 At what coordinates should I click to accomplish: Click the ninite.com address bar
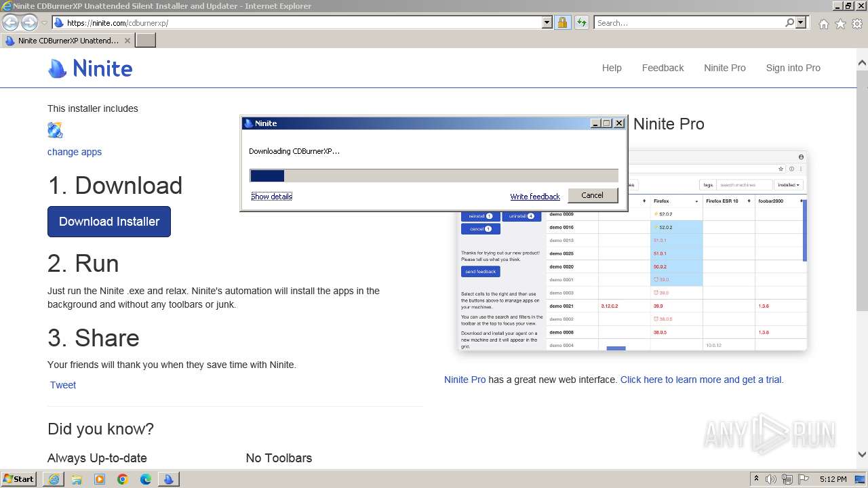coord(297,23)
